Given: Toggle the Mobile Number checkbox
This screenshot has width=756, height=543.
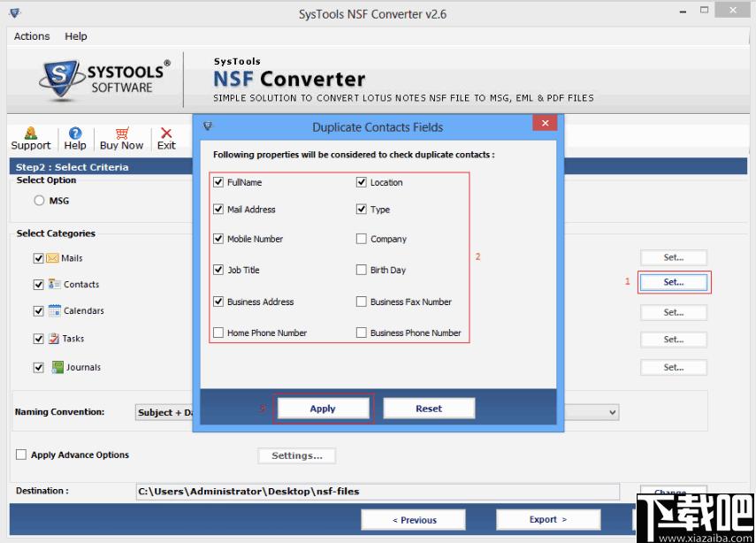Looking at the screenshot, I should (218, 238).
